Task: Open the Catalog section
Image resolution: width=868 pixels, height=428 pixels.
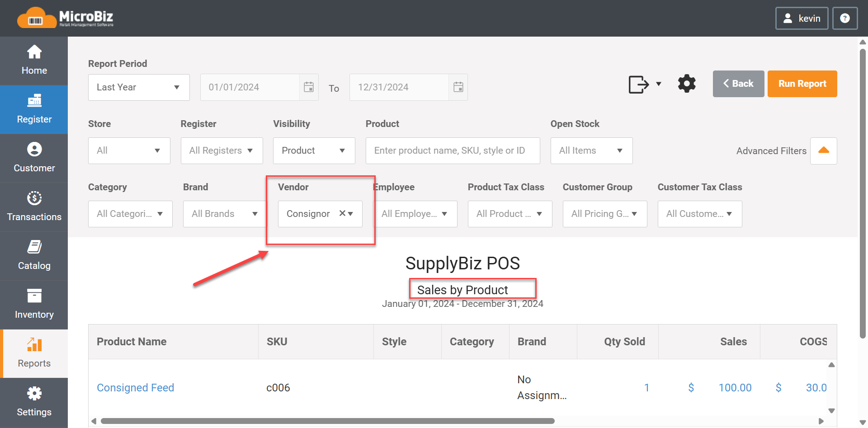Action: click(34, 256)
